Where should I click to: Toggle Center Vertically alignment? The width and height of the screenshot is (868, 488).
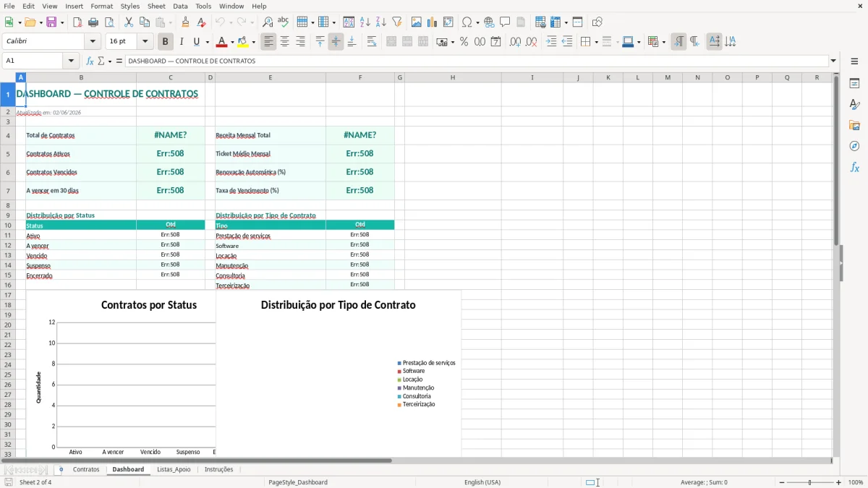336,42
